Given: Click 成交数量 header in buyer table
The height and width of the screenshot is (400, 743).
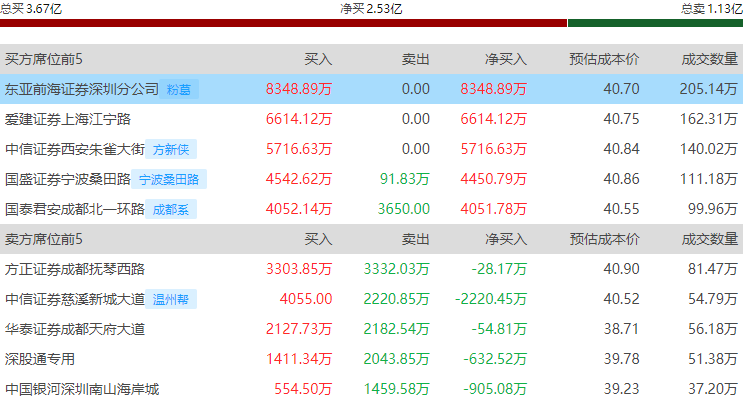Looking at the screenshot, I should [710, 59].
